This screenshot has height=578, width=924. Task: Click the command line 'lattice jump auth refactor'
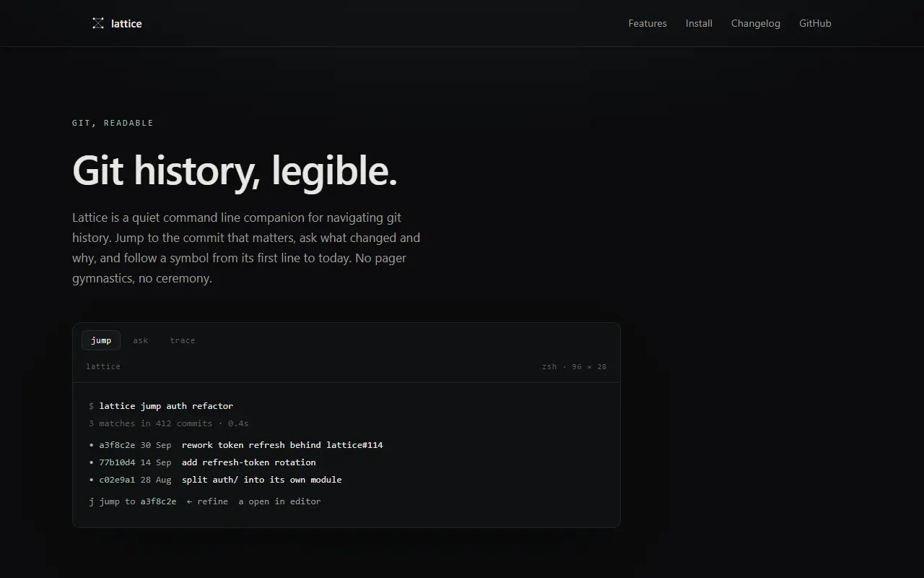click(x=166, y=406)
